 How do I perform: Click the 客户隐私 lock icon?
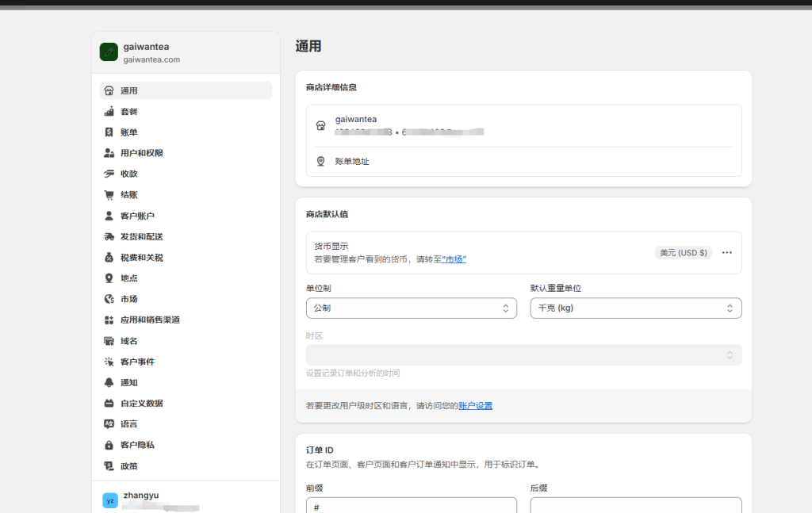pos(109,445)
